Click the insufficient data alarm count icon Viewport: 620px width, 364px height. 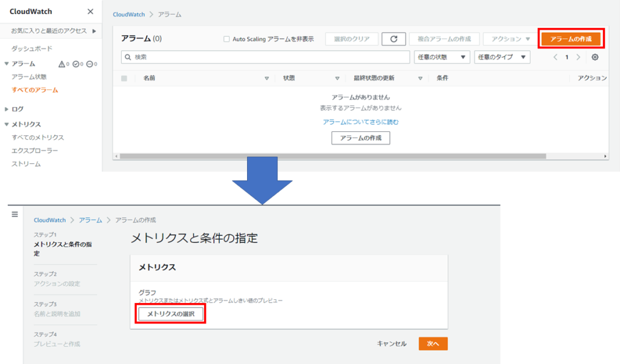tap(90, 64)
